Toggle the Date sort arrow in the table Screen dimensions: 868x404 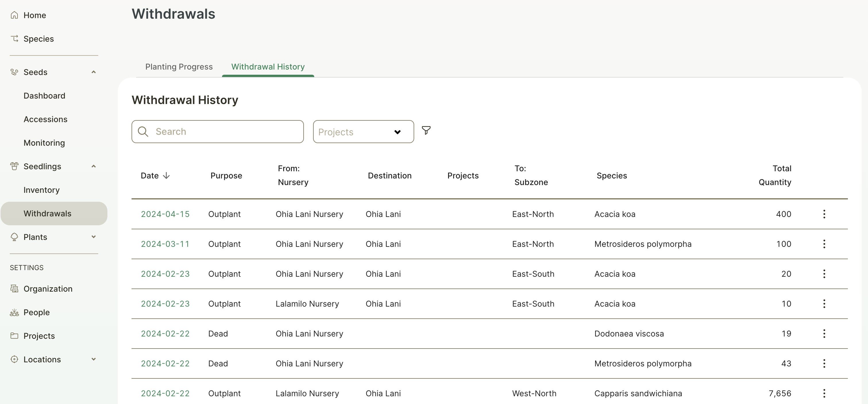[167, 175]
